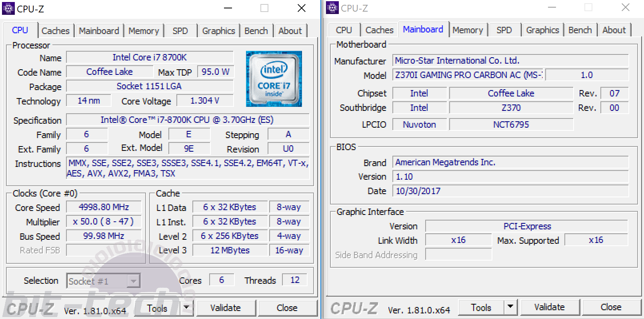644x319 pixels.
Task: Click CPU-Z app icon in left window title bar
Action: (x=8, y=8)
